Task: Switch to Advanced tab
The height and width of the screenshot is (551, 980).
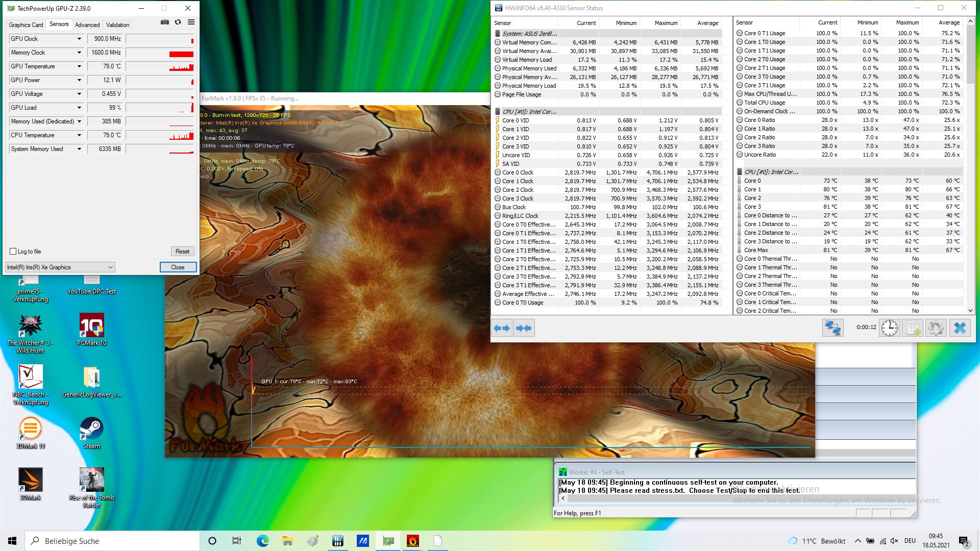Action: [x=87, y=24]
